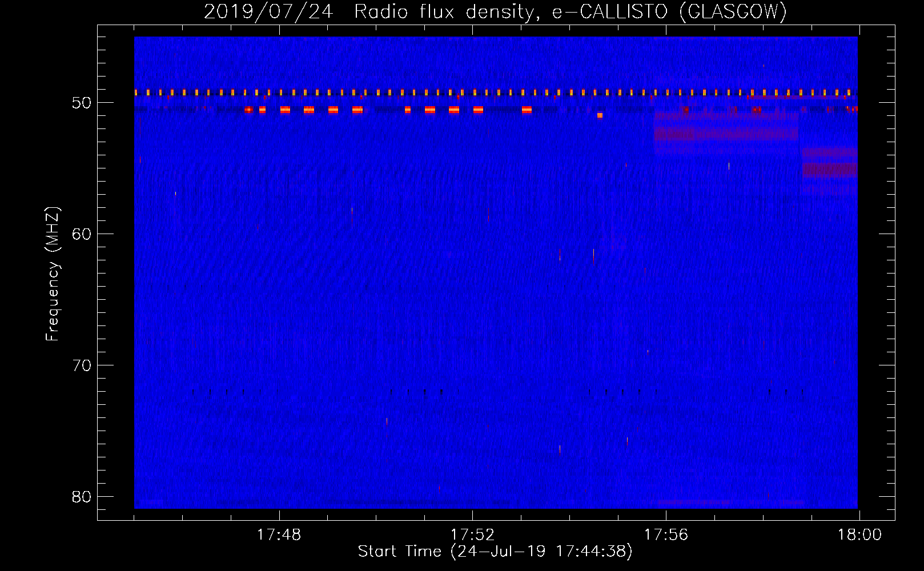
Task: Click the 17:56 time tick label
Action: coord(666,535)
